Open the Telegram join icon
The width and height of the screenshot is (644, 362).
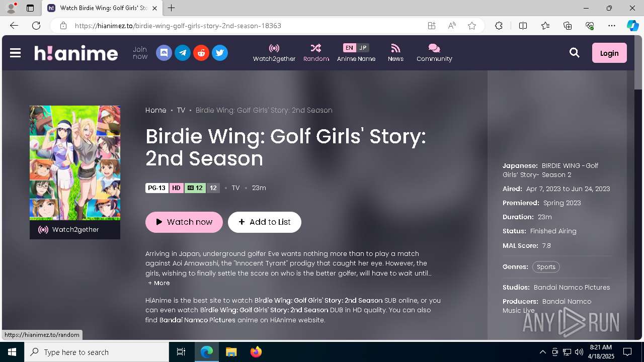coord(183,53)
